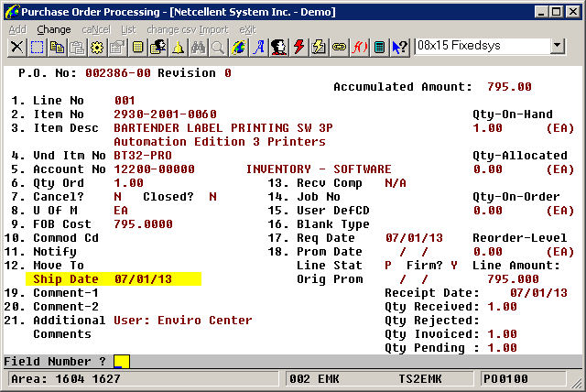Click the Qty Pending value 1.00
586x392 pixels.
(502, 347)
